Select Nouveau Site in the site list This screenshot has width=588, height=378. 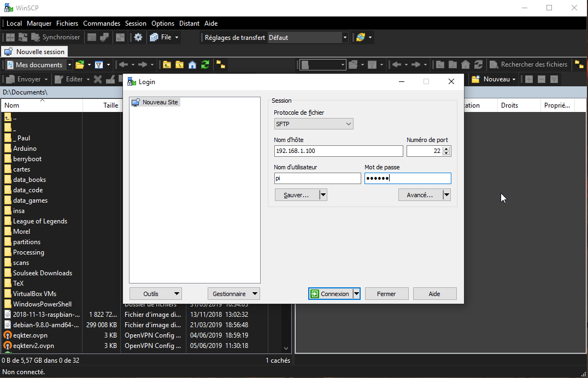(x=160, y=102)
